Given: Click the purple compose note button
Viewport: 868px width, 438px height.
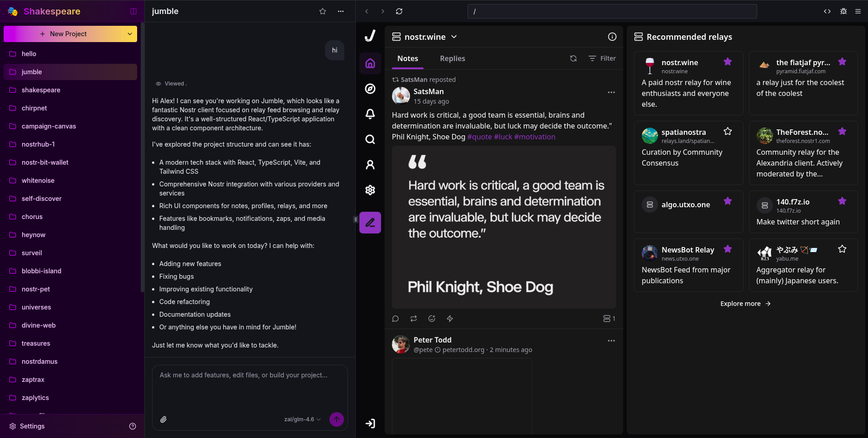Looking at the screenshot, I should [370, 223].
